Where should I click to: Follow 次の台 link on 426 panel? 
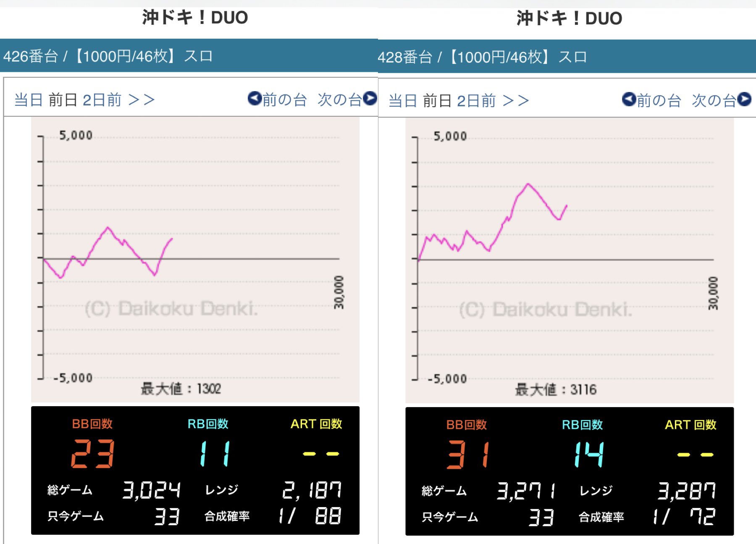[x=340, y=100]
